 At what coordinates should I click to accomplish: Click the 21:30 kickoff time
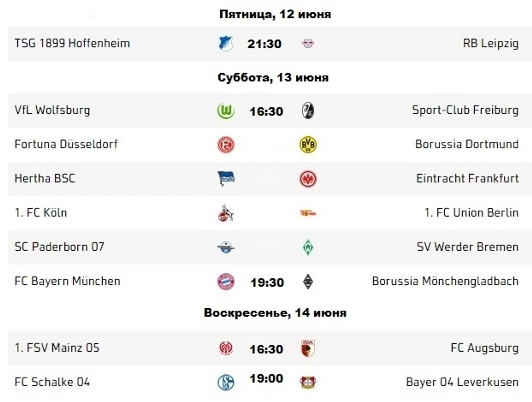click(265, 44)
